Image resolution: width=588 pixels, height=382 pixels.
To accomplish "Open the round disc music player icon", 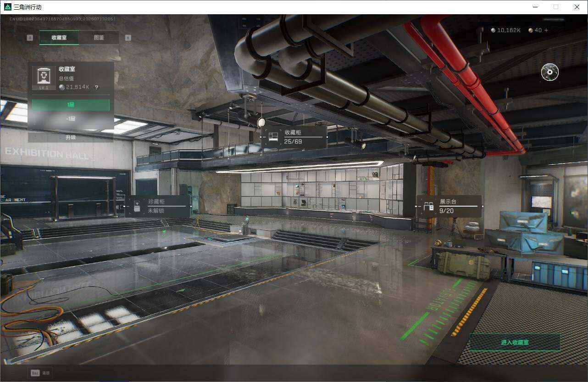I will [550, 72].
